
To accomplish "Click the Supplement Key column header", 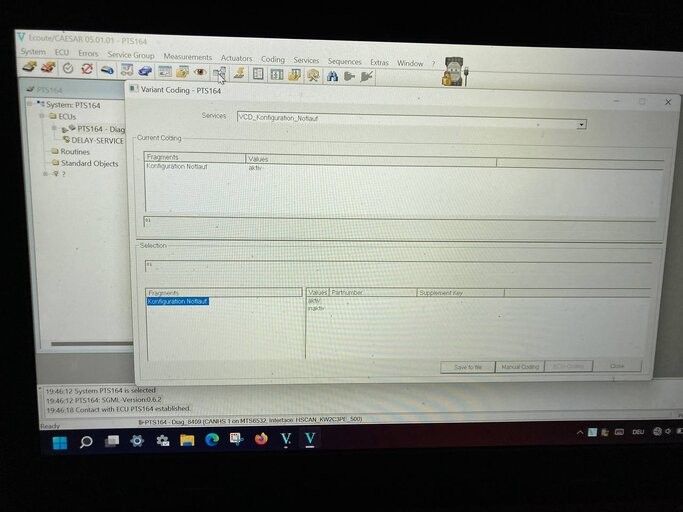I will click(460, 293).
